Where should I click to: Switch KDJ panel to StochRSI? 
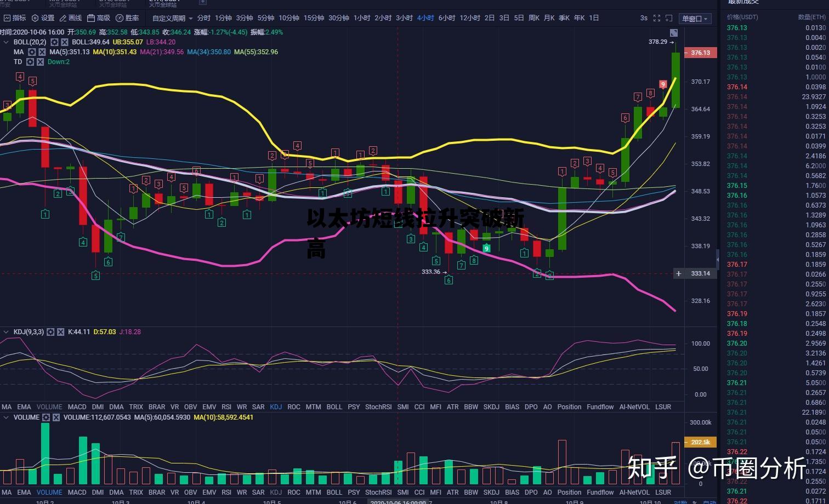pyautogui.click(x=378, y=407)
